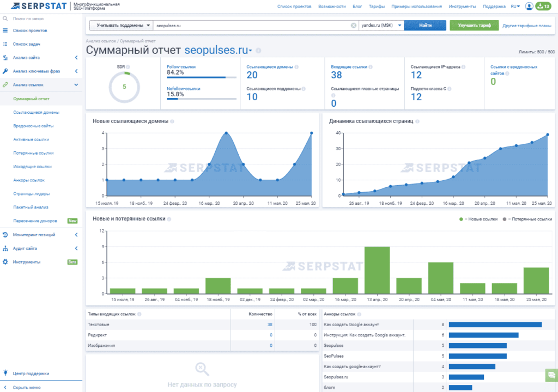Open the Учитывать поддомены dropdown
The image size is (558, 392).
pos(121,25)
